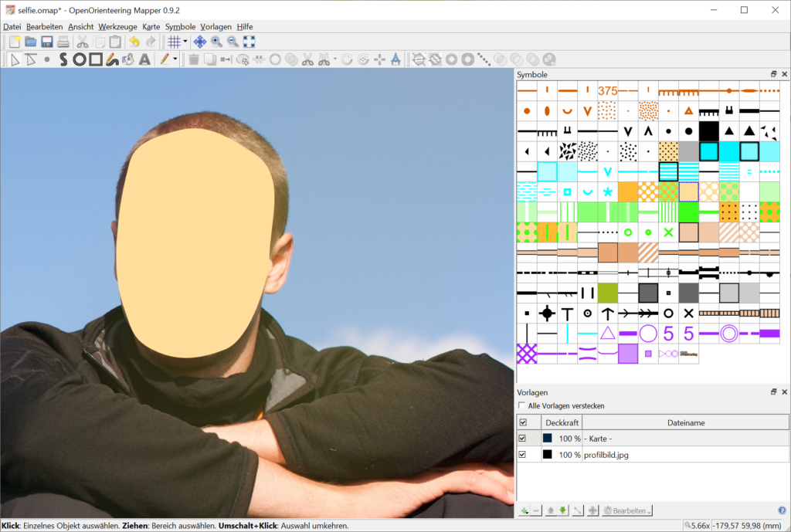
Task: Open the Werkzeuge menu
Action: pos(117,26)
